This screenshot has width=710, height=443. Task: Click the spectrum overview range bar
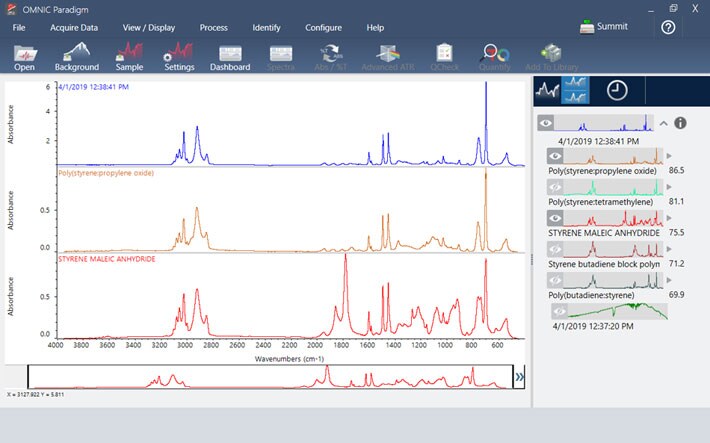270,377
